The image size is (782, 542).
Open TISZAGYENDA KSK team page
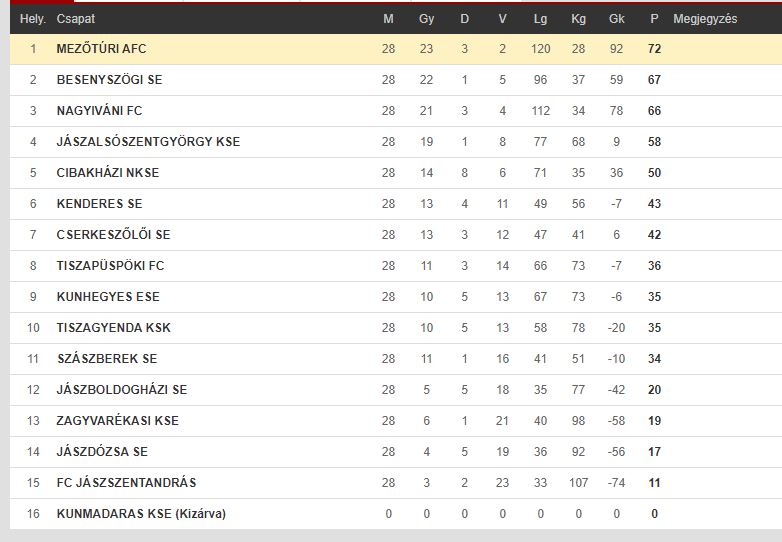tap(113, 328)
